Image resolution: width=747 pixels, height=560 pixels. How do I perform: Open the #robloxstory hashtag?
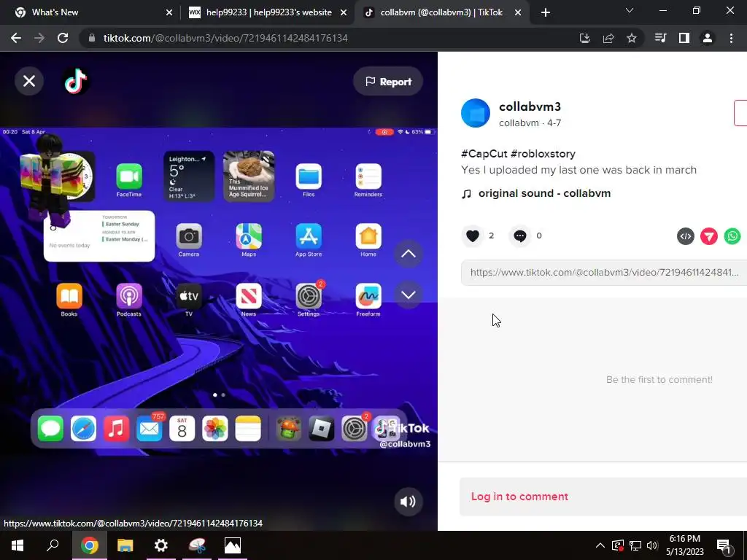point(543,154)
